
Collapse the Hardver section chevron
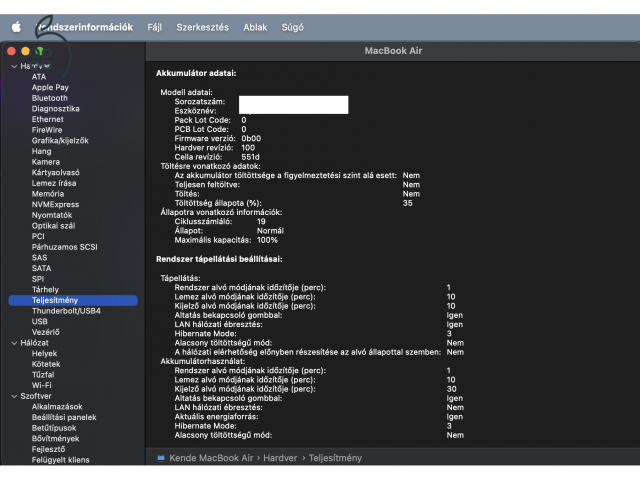[14, 66]
